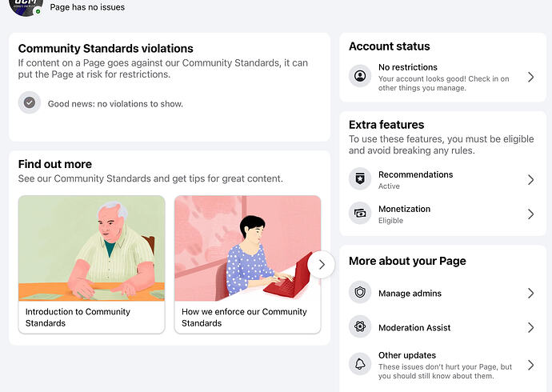Open the Moderation Assist entry

pyautogui.click(x=442, y=327)
